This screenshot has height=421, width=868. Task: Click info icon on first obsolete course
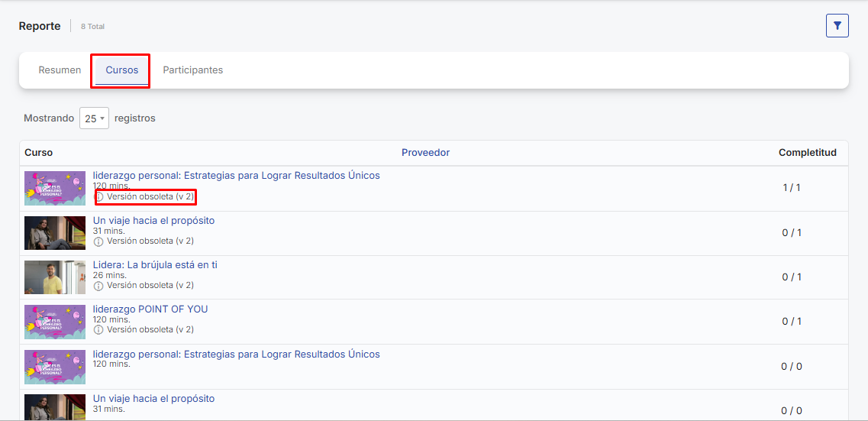(98, 197)
